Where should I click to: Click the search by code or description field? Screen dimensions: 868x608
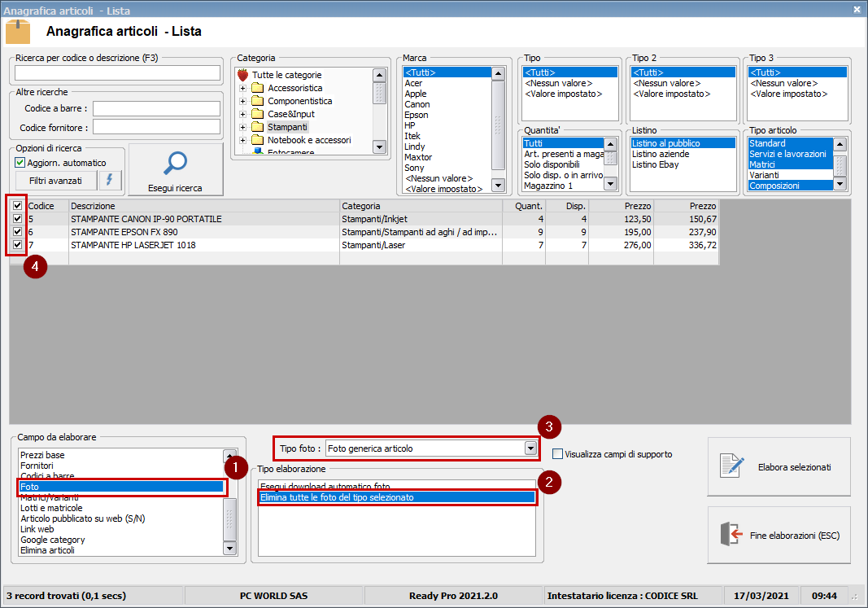click(117, 73)
